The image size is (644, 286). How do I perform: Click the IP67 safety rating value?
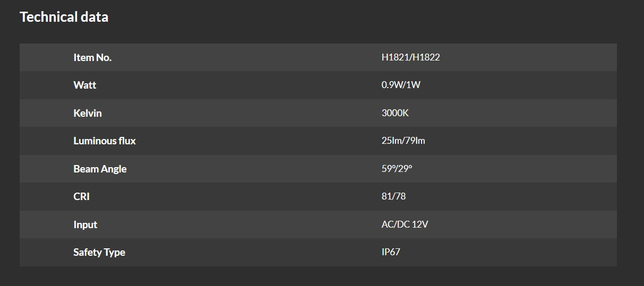391,252
